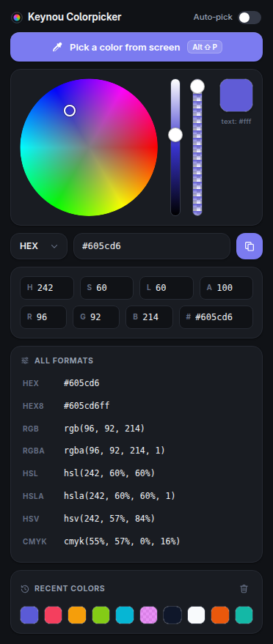Select the translucent pink checkered swatch

[x=148, y=615]
